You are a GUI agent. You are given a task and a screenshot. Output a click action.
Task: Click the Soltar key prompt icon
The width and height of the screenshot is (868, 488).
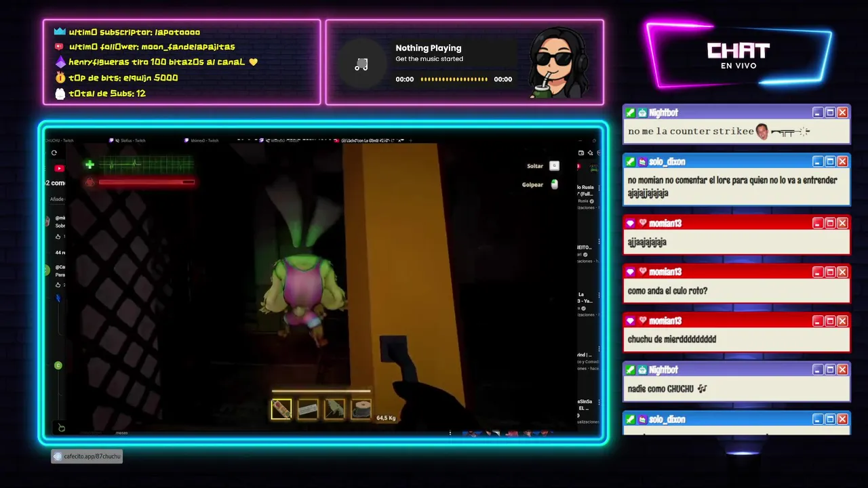(554, 165)
